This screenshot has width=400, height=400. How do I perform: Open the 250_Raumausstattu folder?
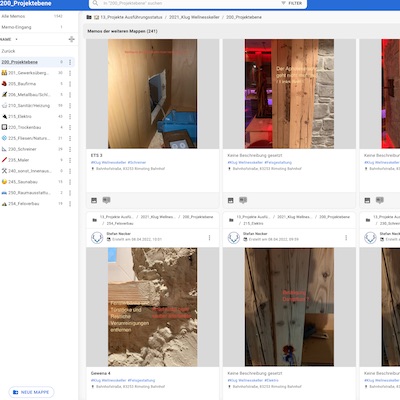click(29, 193)
